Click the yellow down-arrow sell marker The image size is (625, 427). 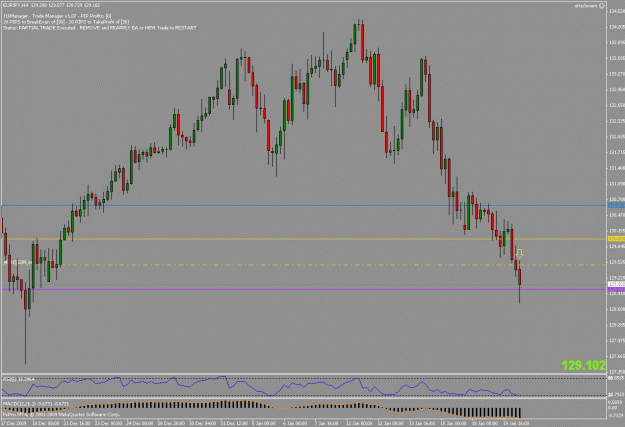point(519,253)
